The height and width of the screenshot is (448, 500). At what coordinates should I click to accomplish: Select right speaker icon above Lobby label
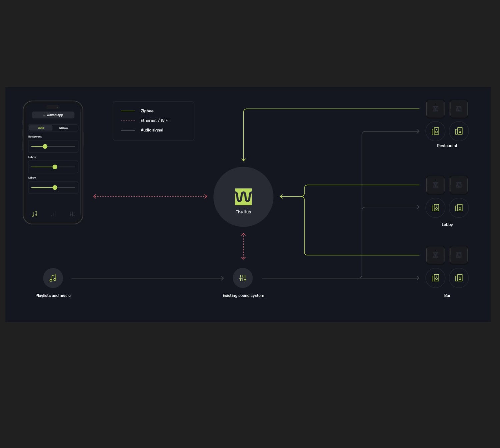click(459, 208)
